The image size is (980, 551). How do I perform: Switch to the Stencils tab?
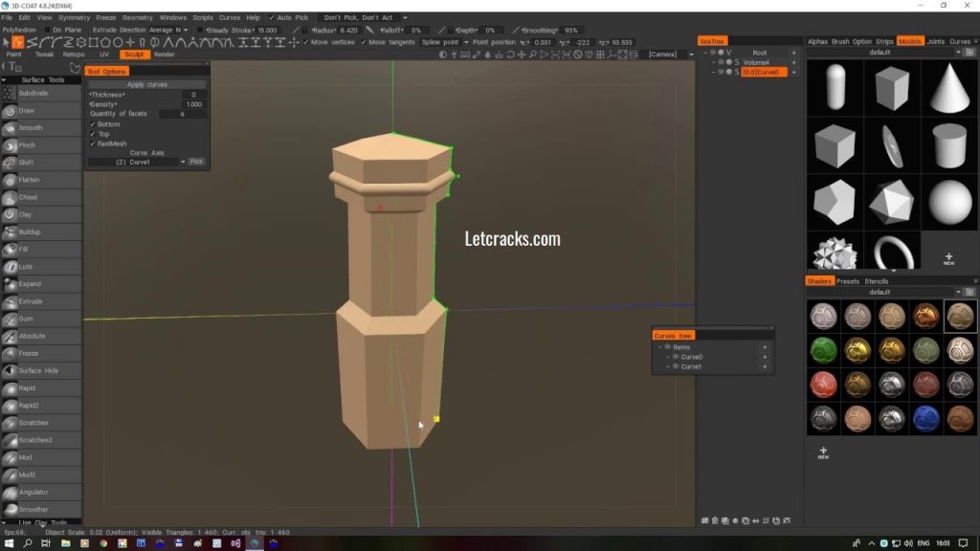(877, 282)
